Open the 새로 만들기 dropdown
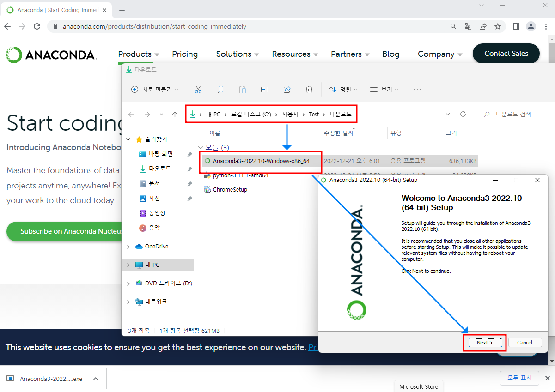Screen dimensions: 555x392 155,90
